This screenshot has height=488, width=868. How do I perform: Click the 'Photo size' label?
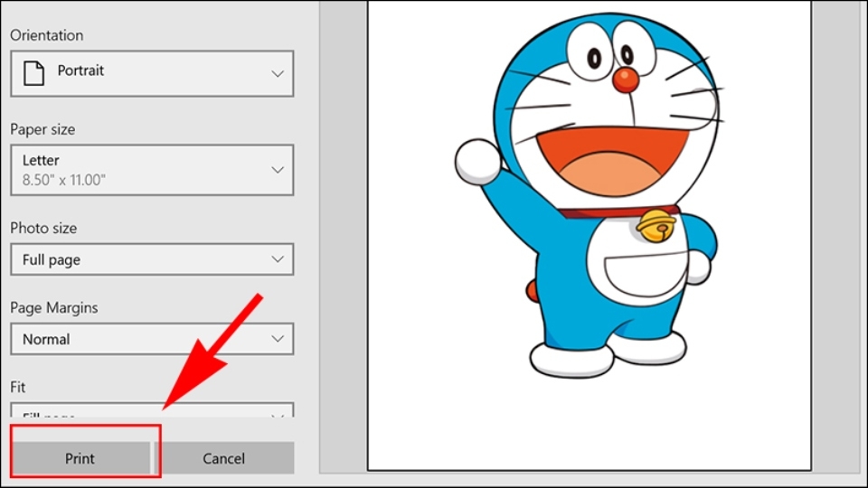43,228
